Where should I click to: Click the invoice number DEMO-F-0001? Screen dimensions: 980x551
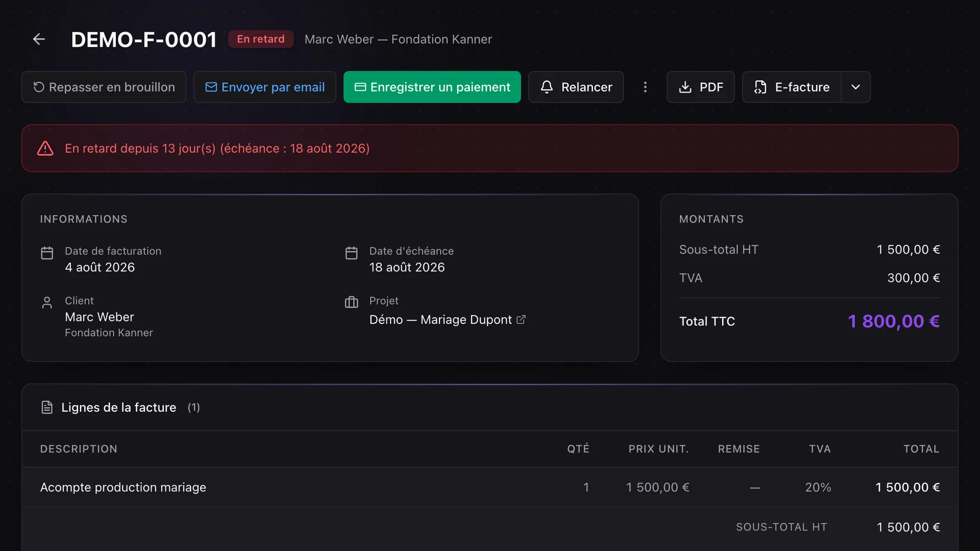[144, 39]
